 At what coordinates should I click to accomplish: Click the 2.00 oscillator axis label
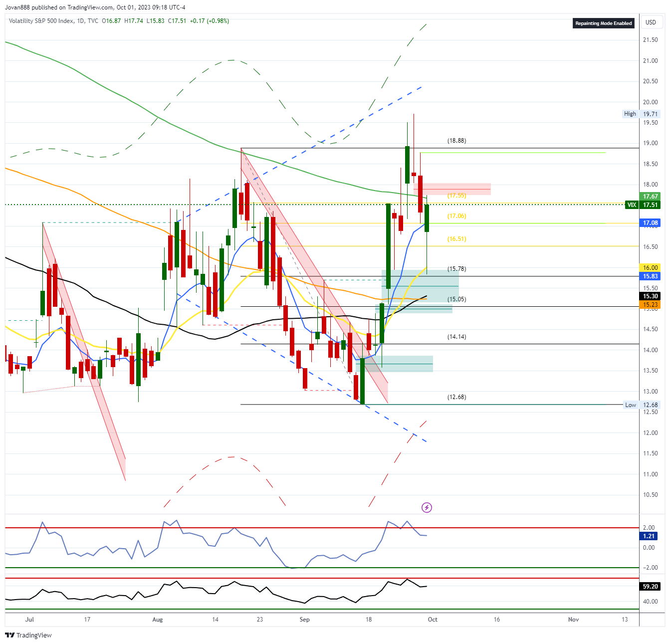649,528
